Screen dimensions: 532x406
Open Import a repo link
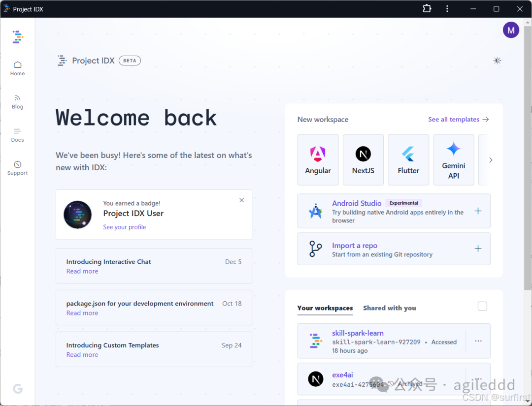coord(355,246)
